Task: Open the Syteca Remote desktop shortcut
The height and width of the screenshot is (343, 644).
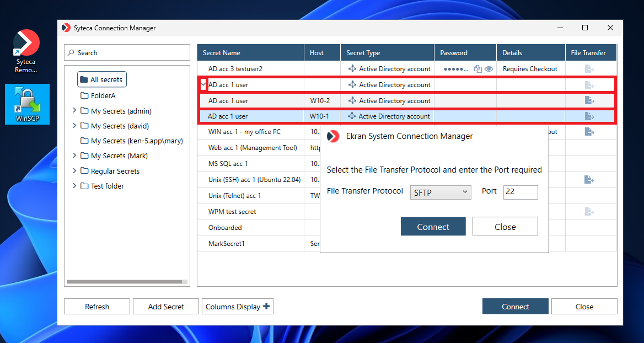Action: (x=26, y=51)
